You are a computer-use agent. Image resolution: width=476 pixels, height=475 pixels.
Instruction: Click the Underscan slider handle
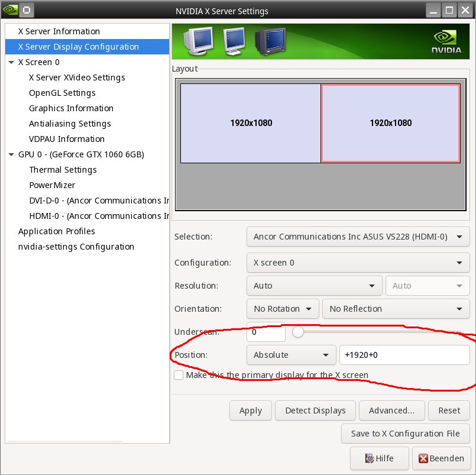(x=298, y=332)
